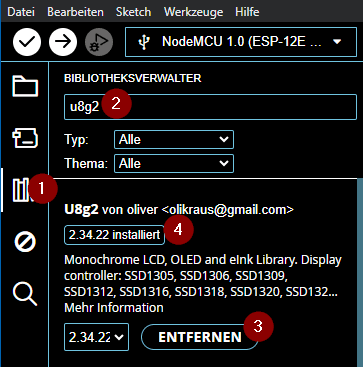The width and height of the screenshot is (363, 367).
Task: Open the Sketch menu
Action: 133,12
